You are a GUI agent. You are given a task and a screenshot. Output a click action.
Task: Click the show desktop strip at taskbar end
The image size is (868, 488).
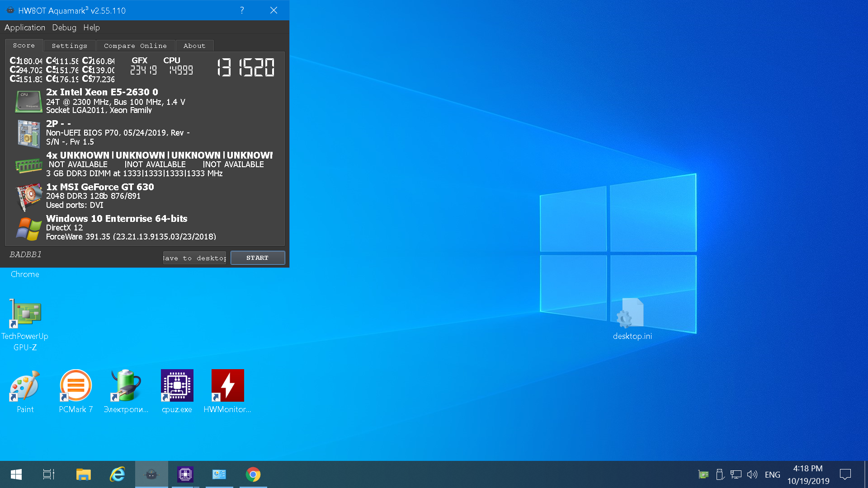click(x=866, y=474)
